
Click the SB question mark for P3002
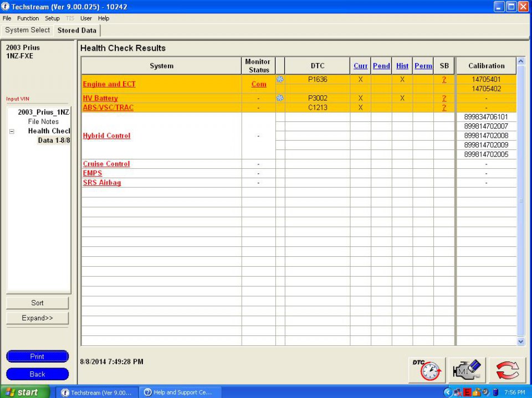[444, 99]
